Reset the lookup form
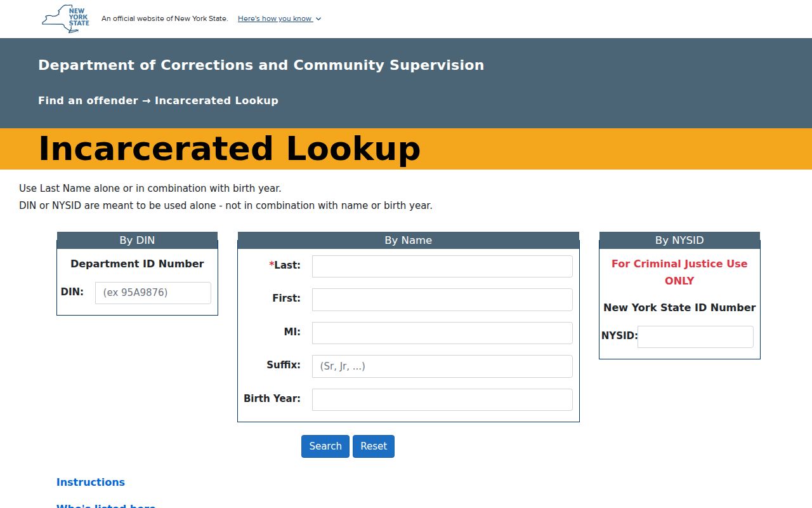Viewport: 812px width, 508px height. click(x=374, y=446)
